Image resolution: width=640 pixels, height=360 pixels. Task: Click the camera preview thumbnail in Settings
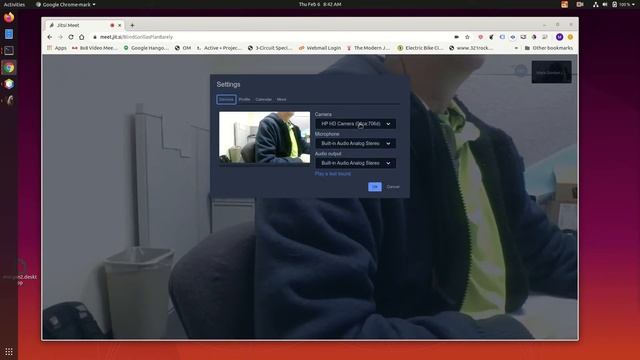(264, 137)
